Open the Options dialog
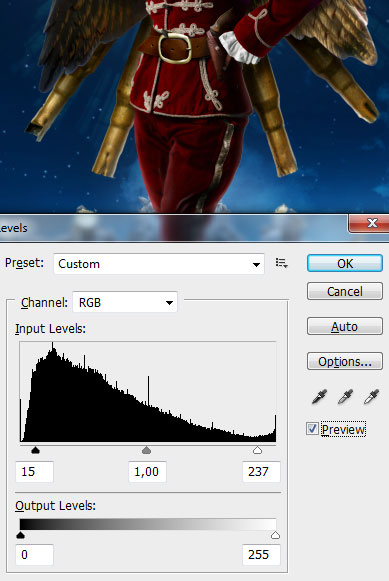The height and width of the screenshot is (581, 389). point(345,361)
